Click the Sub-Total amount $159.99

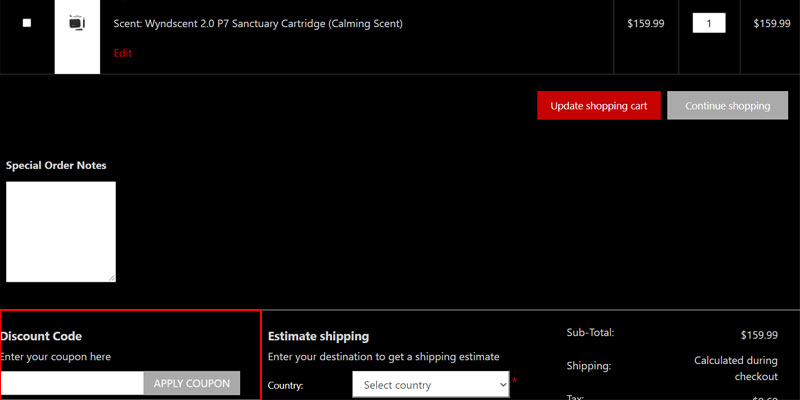point(758,335)
